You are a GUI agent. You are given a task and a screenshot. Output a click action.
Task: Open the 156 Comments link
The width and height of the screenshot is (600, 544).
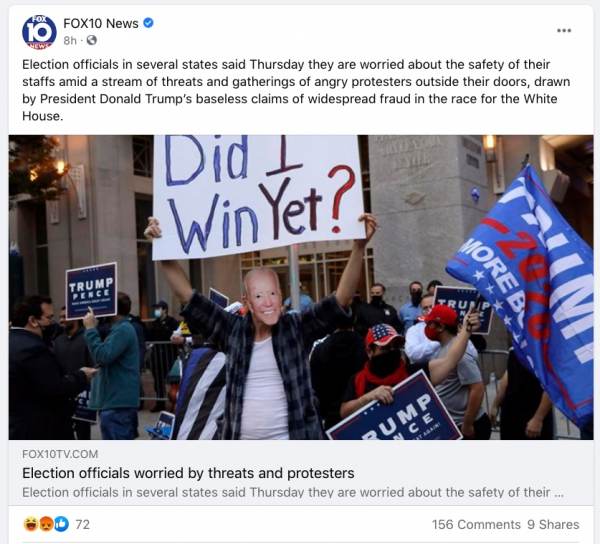click(476, 524)
